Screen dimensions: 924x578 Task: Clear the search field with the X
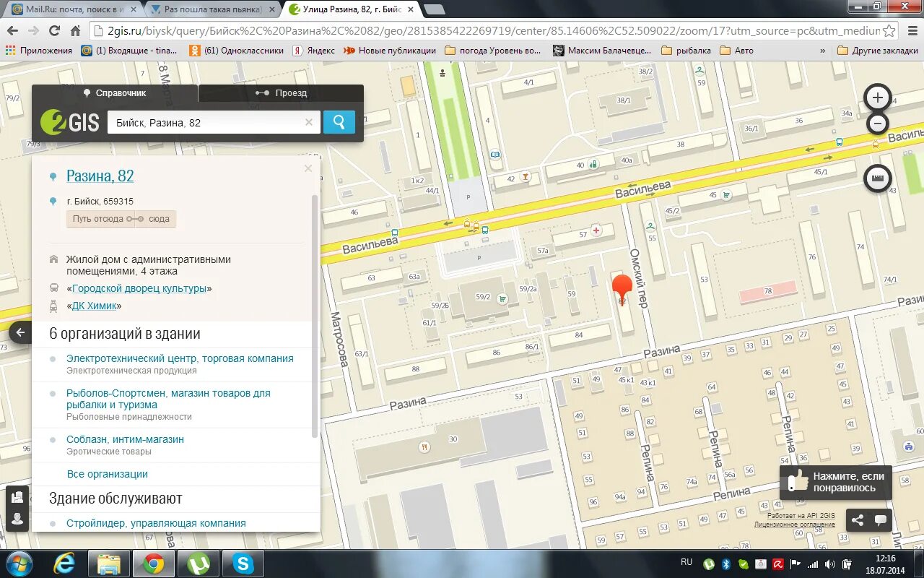point(309,122)
